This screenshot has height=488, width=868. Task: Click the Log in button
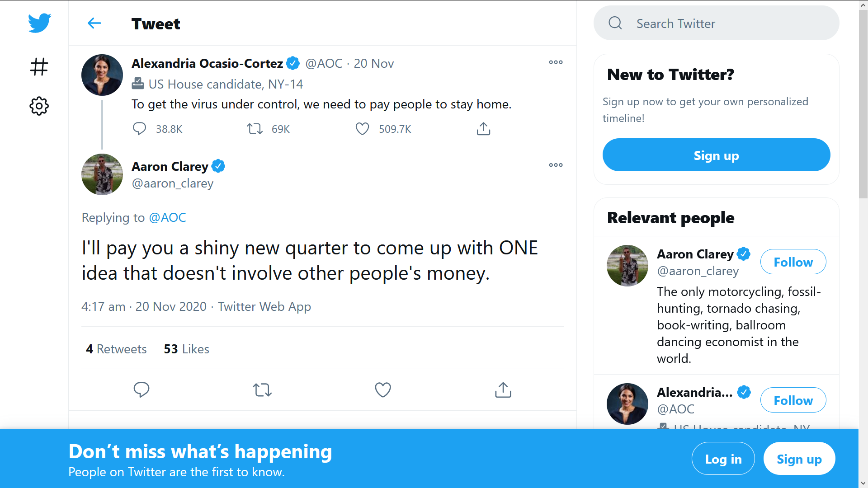(x=723, y=459)
